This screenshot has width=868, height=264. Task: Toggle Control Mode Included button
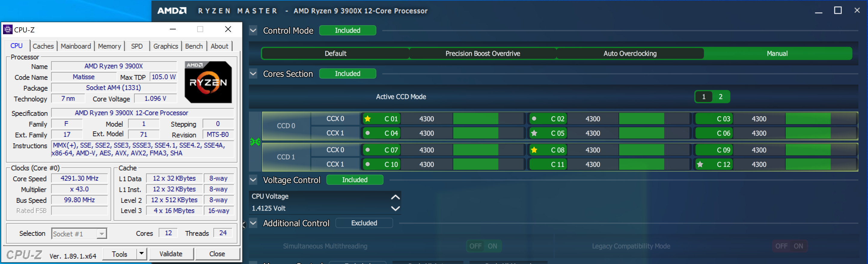click(x=347, y=31)
